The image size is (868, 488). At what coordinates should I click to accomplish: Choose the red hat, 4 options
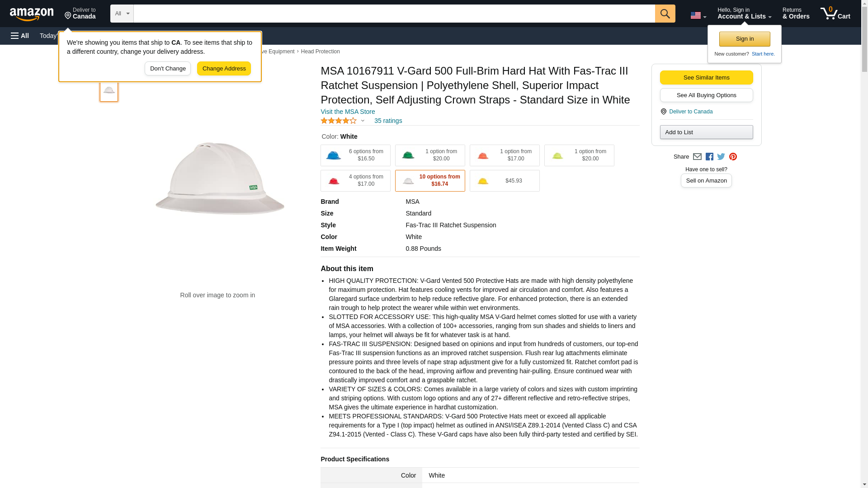pos(355,181)
